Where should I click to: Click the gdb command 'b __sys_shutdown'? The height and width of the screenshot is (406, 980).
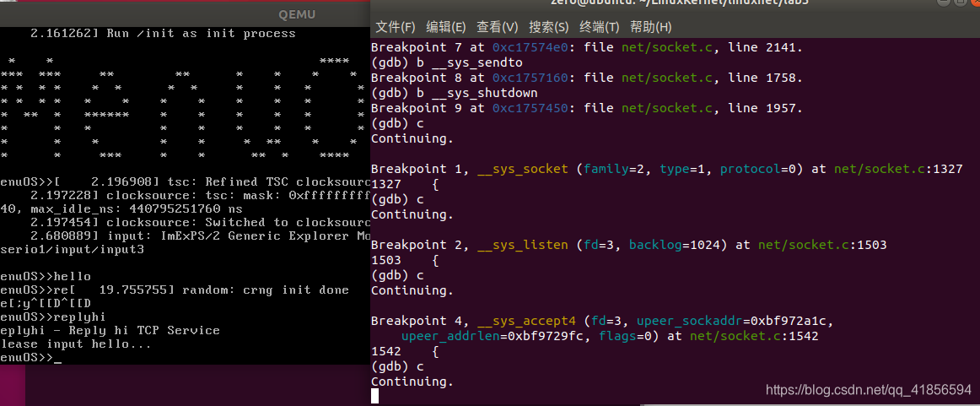tap(477, 93)
